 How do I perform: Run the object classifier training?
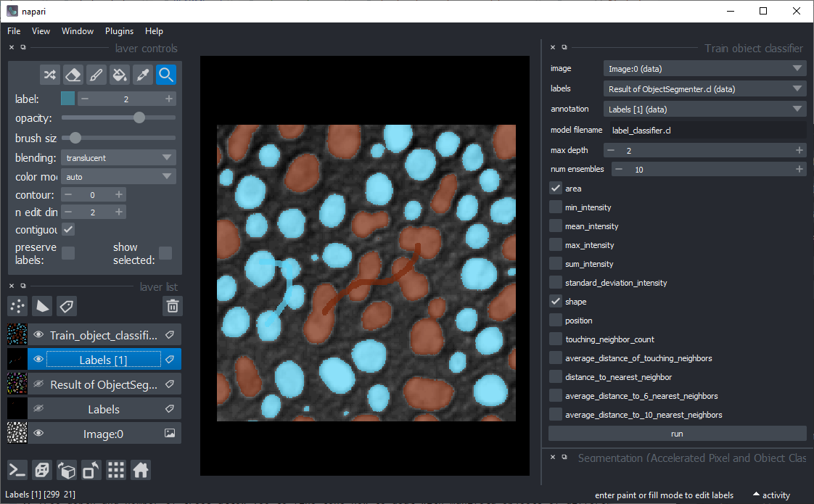point(677,433)
